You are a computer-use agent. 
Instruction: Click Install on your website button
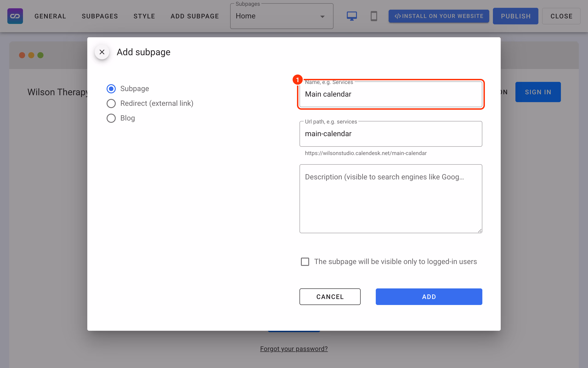438,16
